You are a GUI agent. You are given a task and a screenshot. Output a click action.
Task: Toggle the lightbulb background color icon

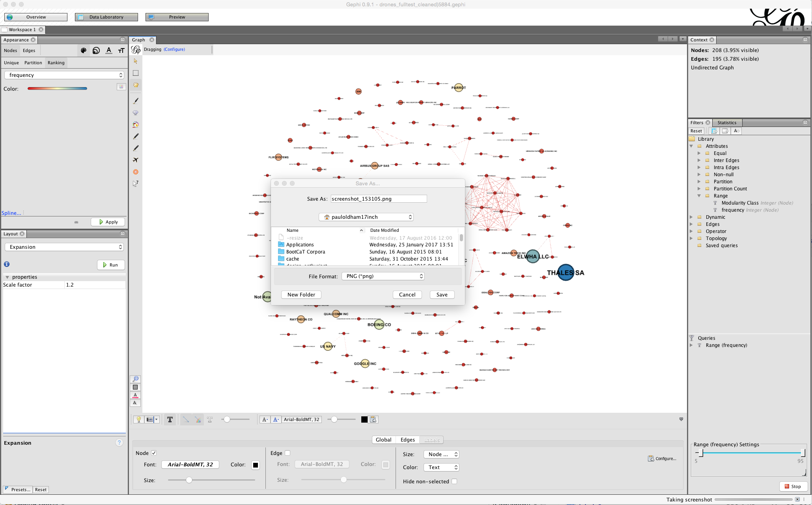tap(139, 419)
